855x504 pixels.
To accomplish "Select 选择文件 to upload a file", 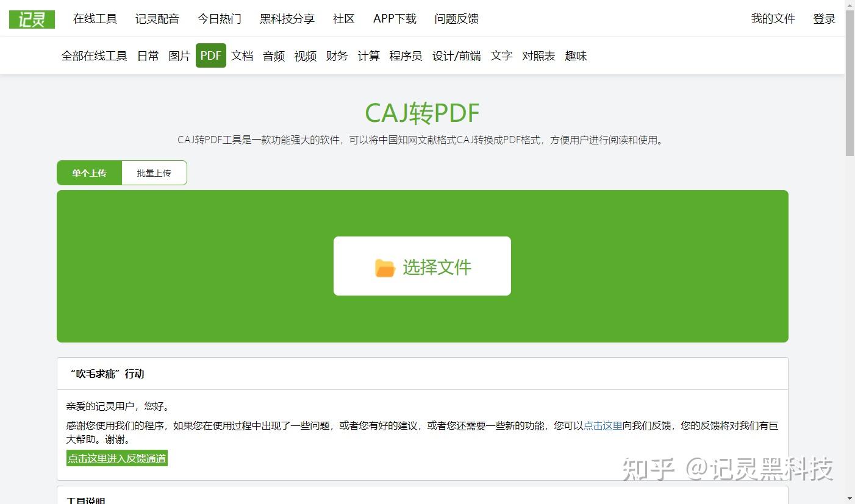I will pyautogui.click(x=421, y=266).
